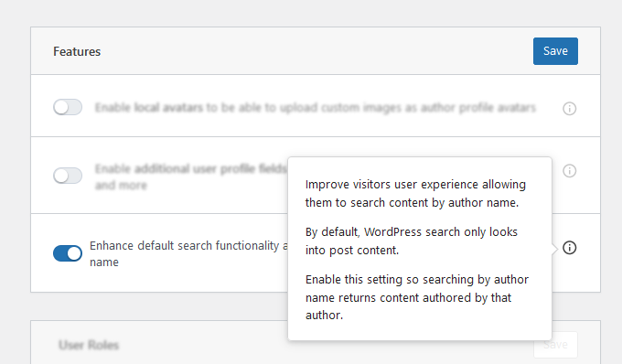
Task: Click tooltip text 'By default, WordPress search only looks'
Action: (412, 232)
